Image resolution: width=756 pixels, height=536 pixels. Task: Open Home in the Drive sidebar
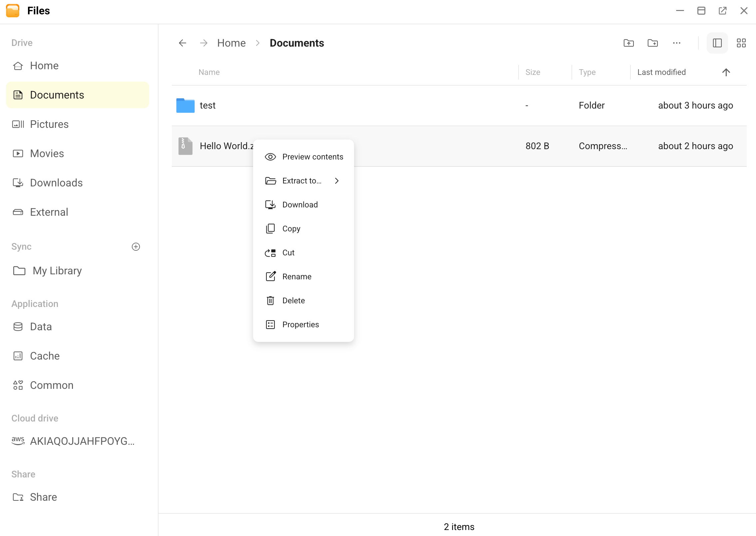[x=78, y=66]
